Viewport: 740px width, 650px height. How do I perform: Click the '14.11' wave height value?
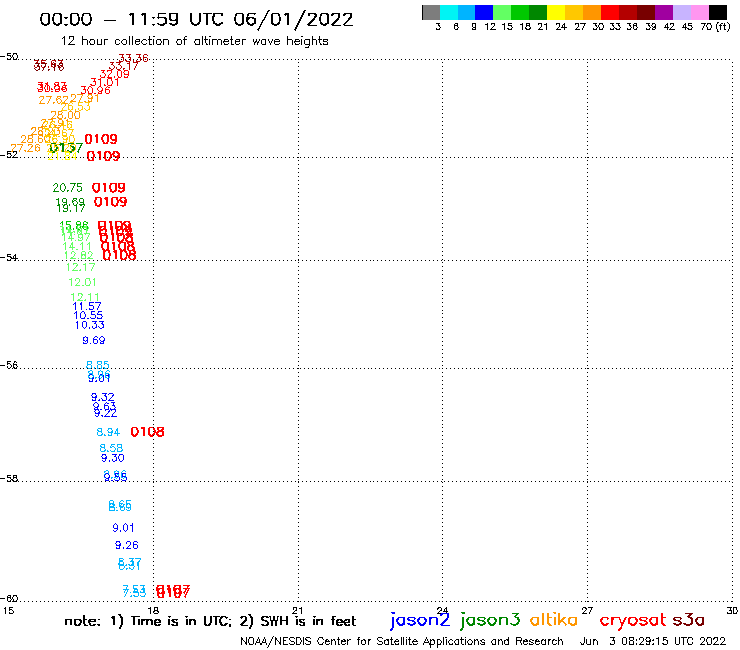[77, 246]
